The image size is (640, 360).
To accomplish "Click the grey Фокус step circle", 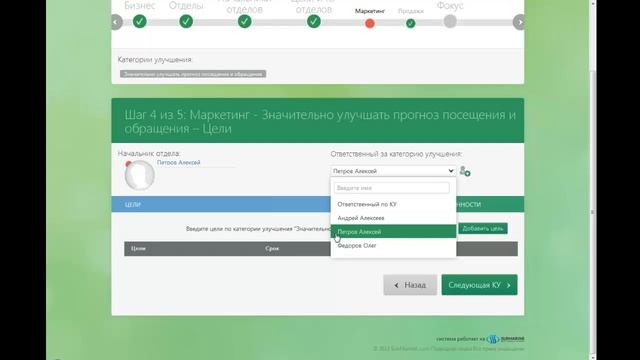I will [x=450, y=21].
